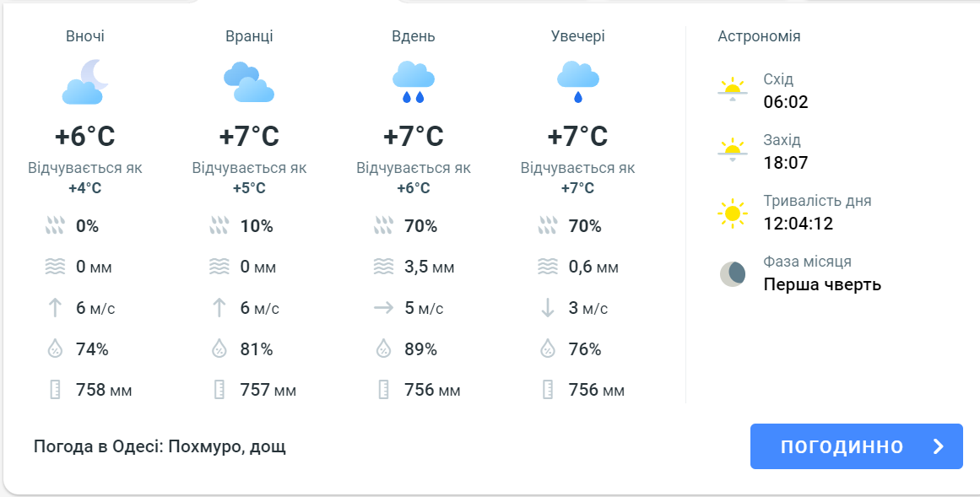Click the sun icon for day length
Image resolution: width=980 pixels, height=497 pixels.
coord(732,213)
